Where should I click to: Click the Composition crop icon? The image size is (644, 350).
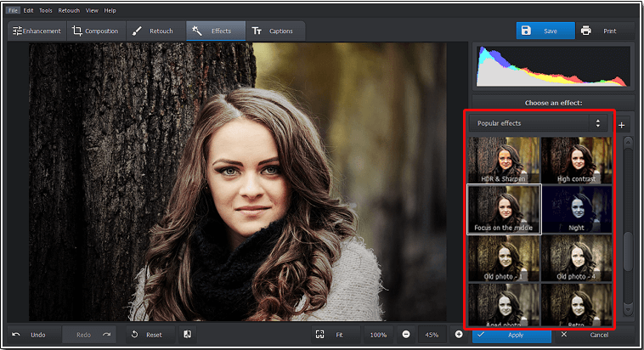pos(76,31)
